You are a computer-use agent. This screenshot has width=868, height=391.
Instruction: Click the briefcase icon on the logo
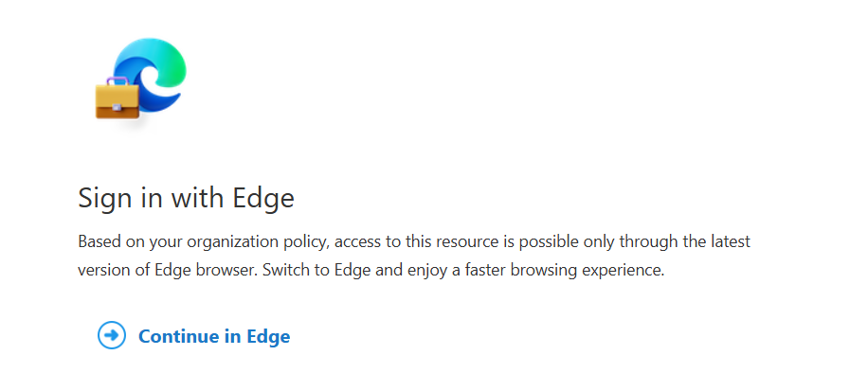point(117,99)
